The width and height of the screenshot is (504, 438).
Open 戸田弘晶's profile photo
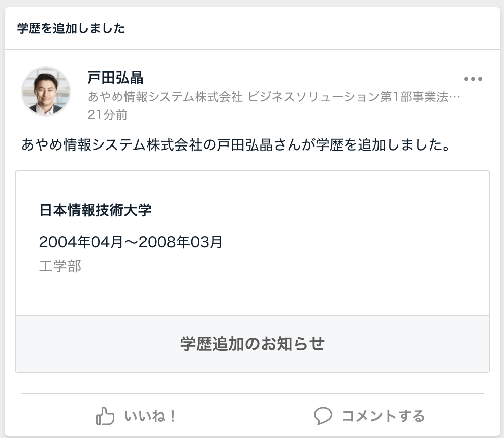coord(46,92)
